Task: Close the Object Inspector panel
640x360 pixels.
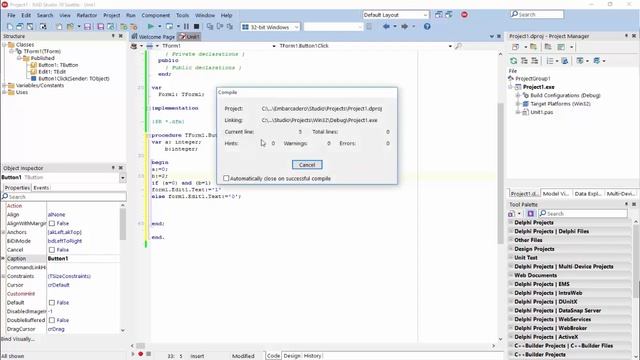Action: 121,168
